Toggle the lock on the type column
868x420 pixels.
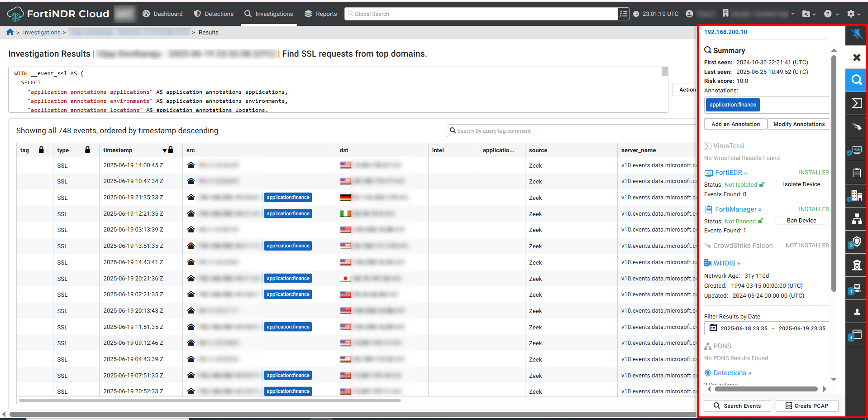click(x=87, y=150)
